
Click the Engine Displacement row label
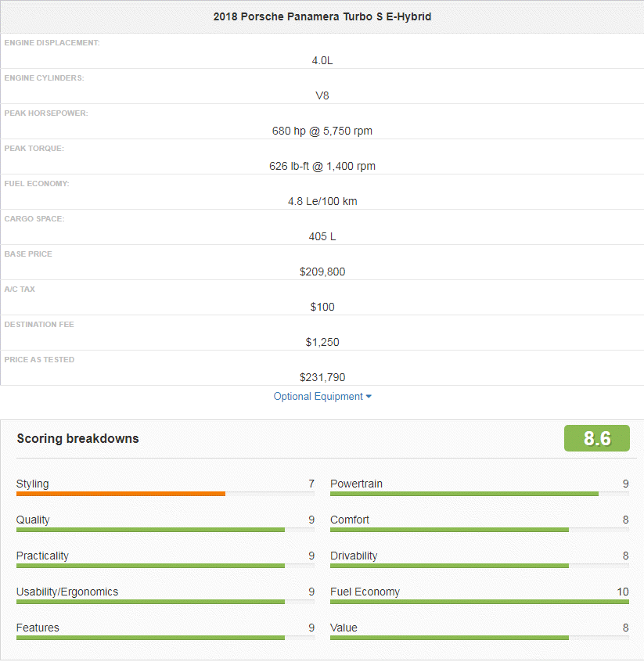[x=52, y=42]
